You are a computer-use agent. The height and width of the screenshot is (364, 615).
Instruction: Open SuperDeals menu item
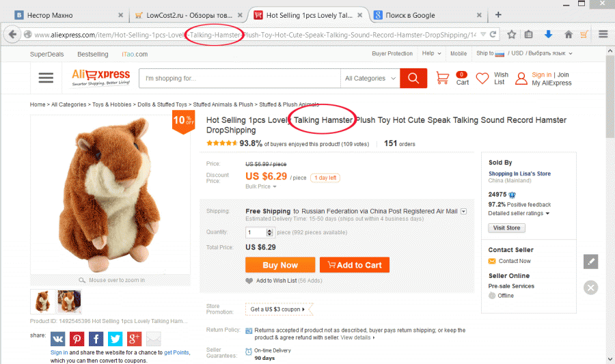[x=46, y=54]
